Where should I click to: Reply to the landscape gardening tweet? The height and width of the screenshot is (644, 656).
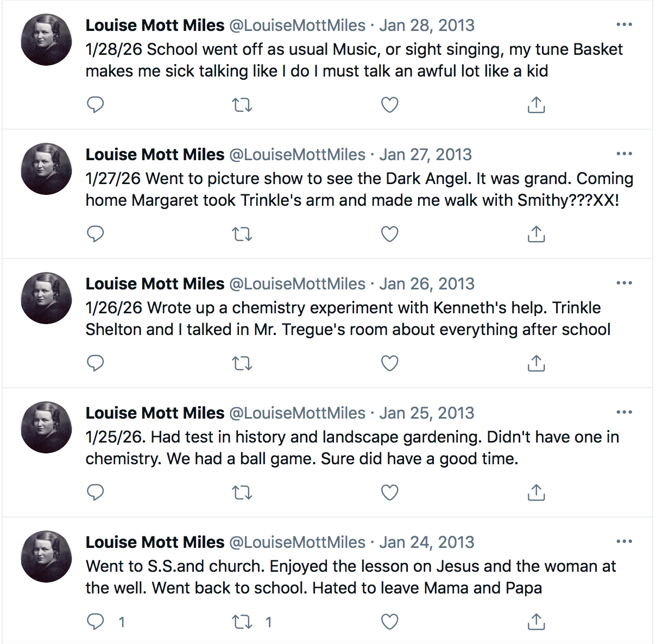(96, 492)
